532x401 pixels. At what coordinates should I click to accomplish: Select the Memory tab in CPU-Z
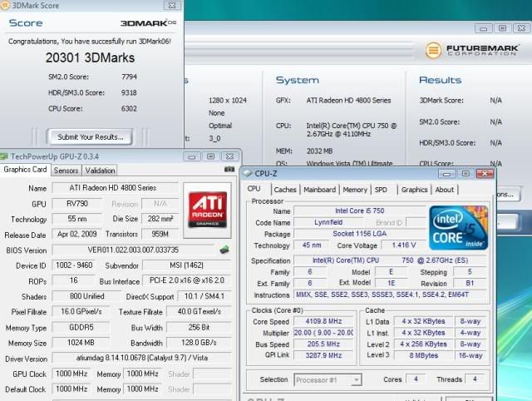point(355,190)
